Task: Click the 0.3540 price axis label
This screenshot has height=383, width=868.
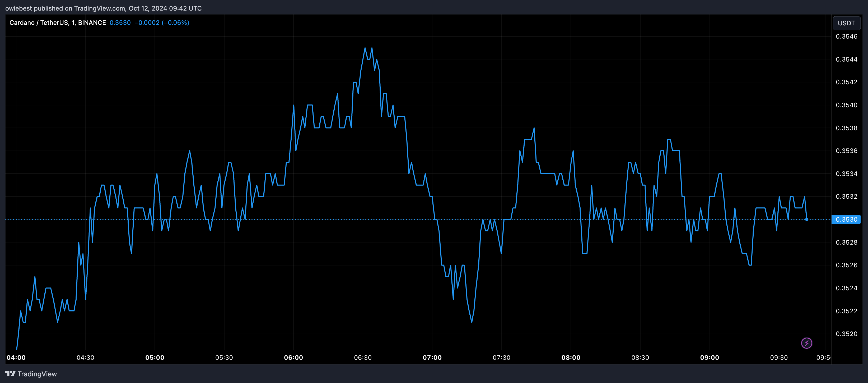Action: point(846,105)
